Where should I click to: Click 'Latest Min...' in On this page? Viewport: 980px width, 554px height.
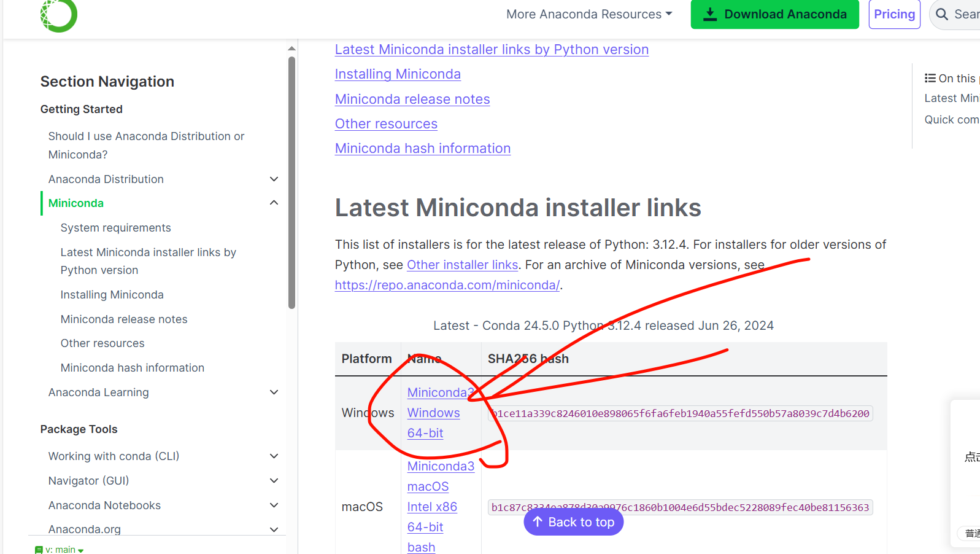952,98
